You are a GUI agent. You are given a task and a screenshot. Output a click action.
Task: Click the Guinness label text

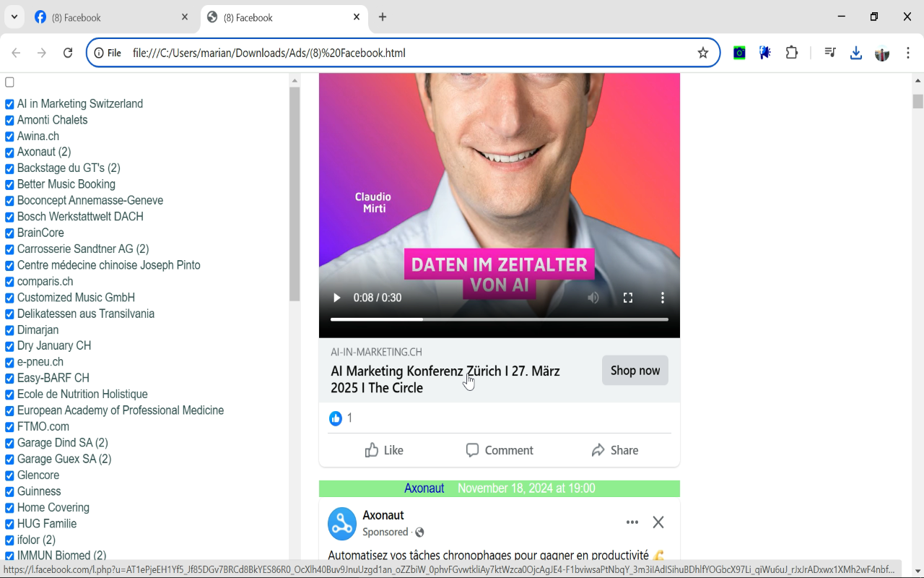[39, 491]
